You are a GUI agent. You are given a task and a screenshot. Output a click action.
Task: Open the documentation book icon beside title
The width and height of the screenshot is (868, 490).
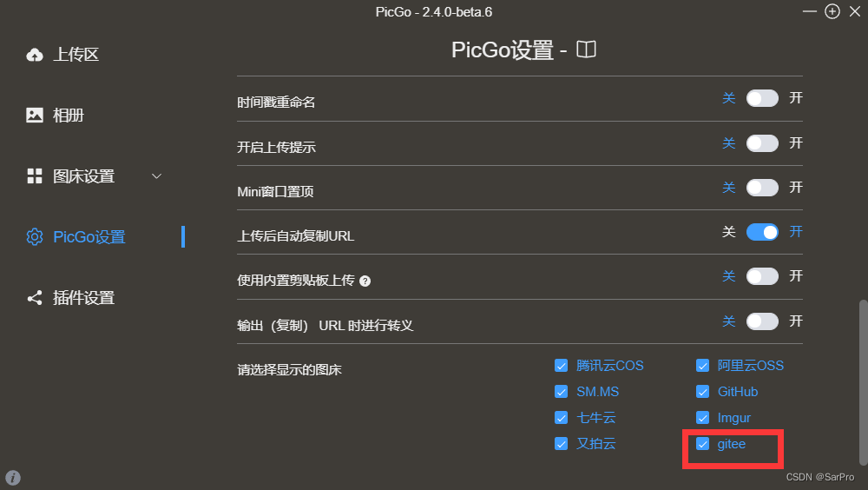pyautogui.click(x=586, y=50)
